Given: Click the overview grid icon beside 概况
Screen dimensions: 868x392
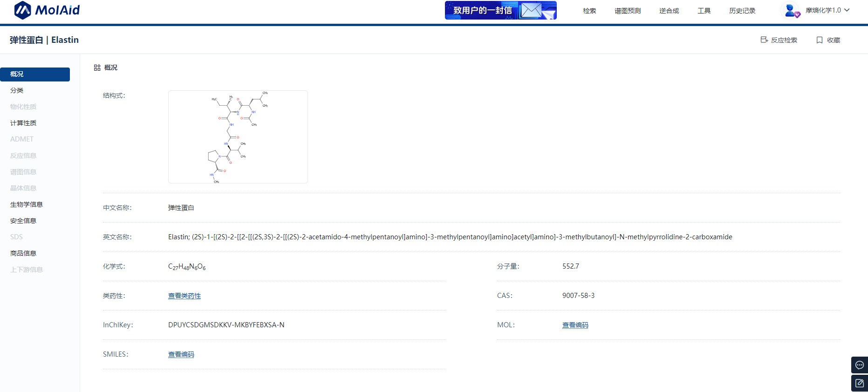Looking at the screenshot, I should [97, 68].
